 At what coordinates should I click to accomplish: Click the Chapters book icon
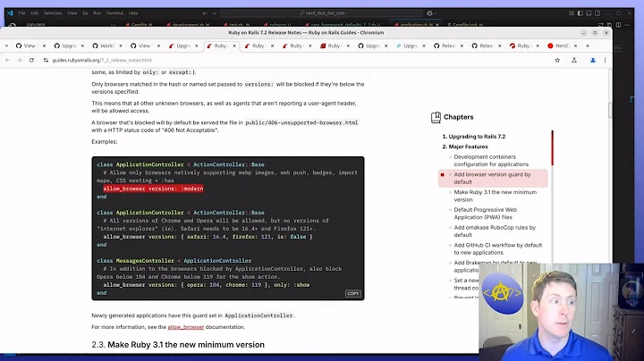436,117
